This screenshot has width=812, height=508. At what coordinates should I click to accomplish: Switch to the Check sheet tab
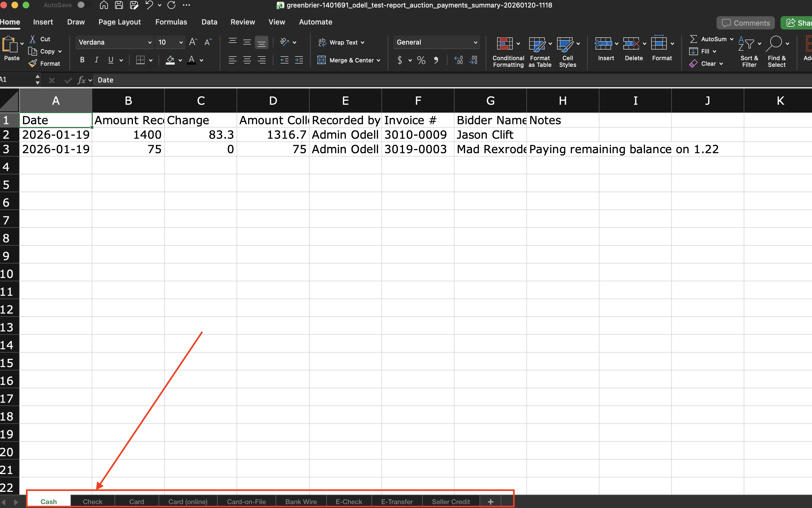point(93,501)
